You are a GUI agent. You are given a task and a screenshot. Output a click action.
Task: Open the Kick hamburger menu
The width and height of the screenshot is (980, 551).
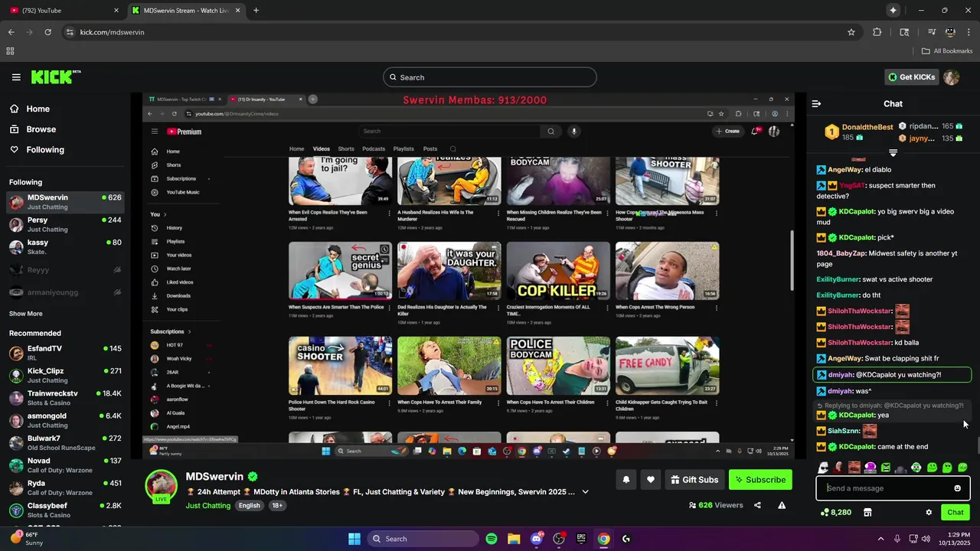16,77
